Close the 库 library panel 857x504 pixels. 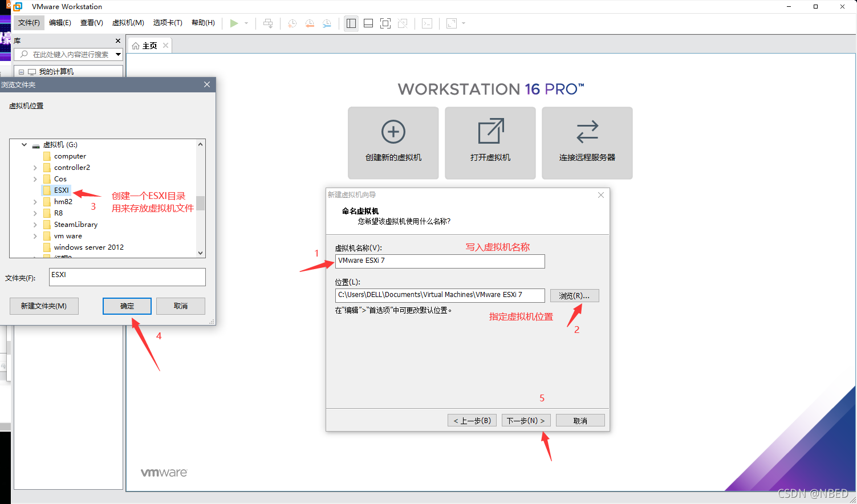pyautogui.click(x=118, y=41)
